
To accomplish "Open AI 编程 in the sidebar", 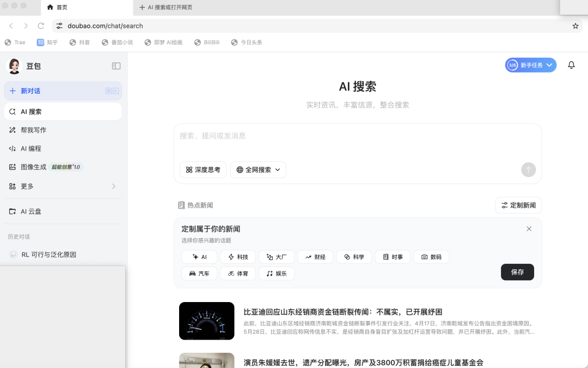I will (63, 148).
